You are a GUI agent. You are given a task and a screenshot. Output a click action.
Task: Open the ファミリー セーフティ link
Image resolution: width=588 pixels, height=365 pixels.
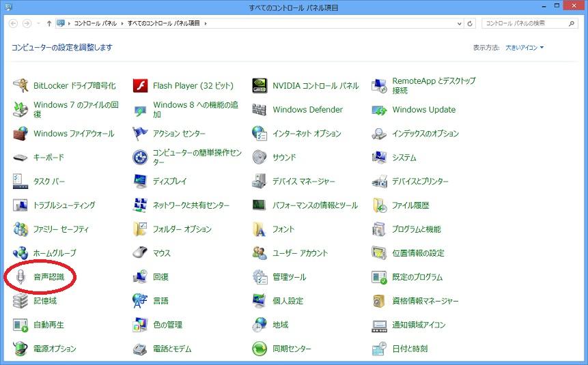point(61,229)
